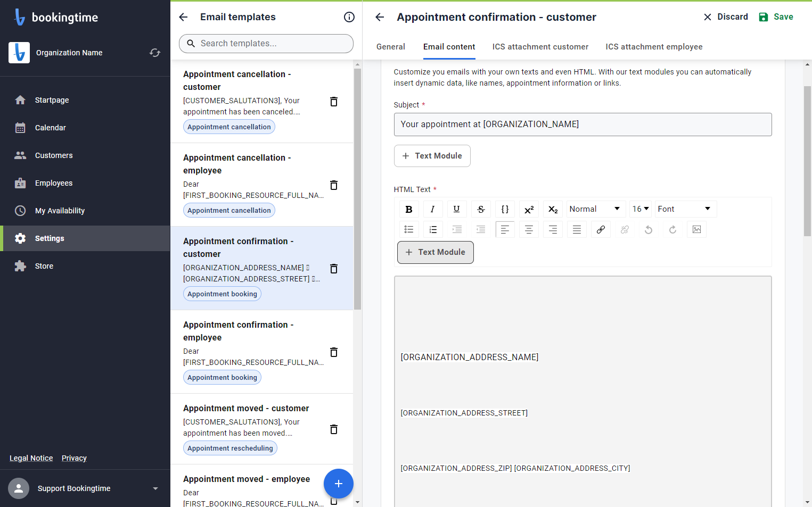812x507 pixels.
Task: Apply subscript formatting
Action: pos(553,209)
